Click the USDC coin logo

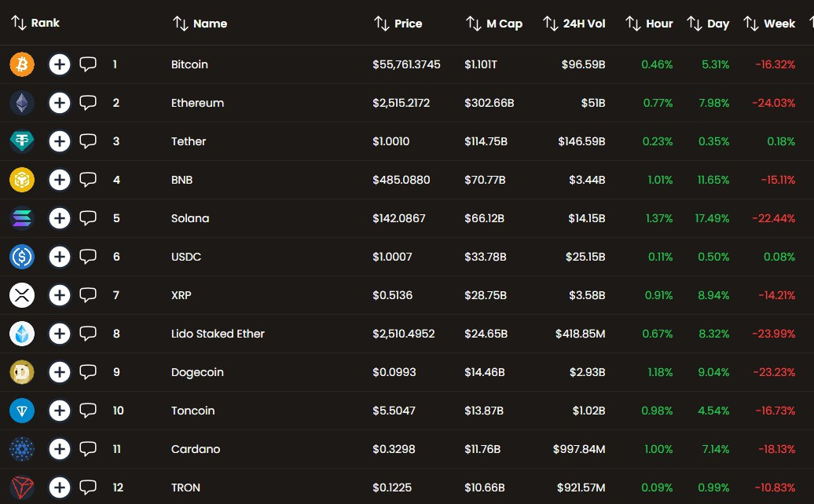pyautogui.click(x=22, y=257)
